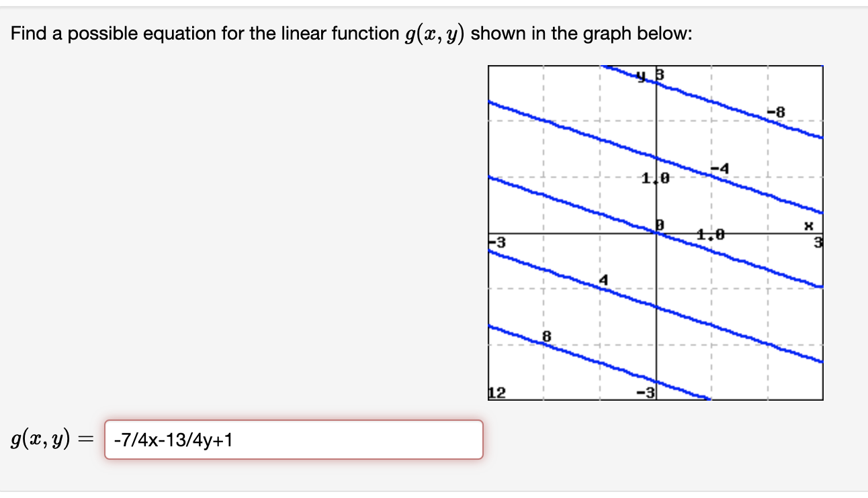Click the 3 label at the graph right edge
Viewport: 868px width, 498px height.
click(818, 240)
